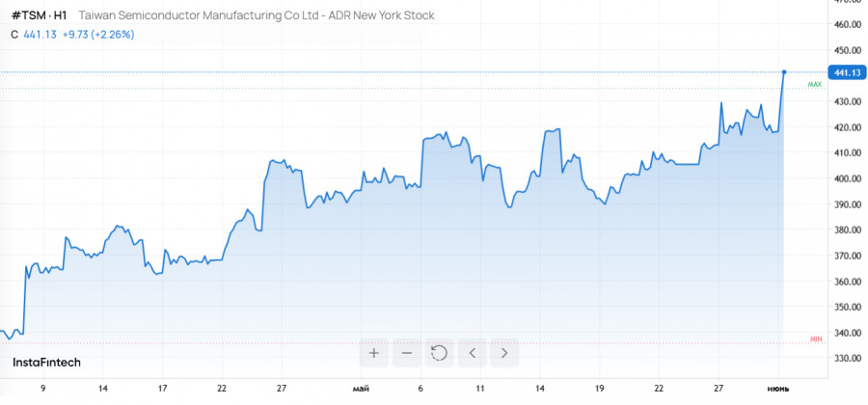The image size is (868, 405).
Task: Zoom out with the minus button
Action: 407,353
